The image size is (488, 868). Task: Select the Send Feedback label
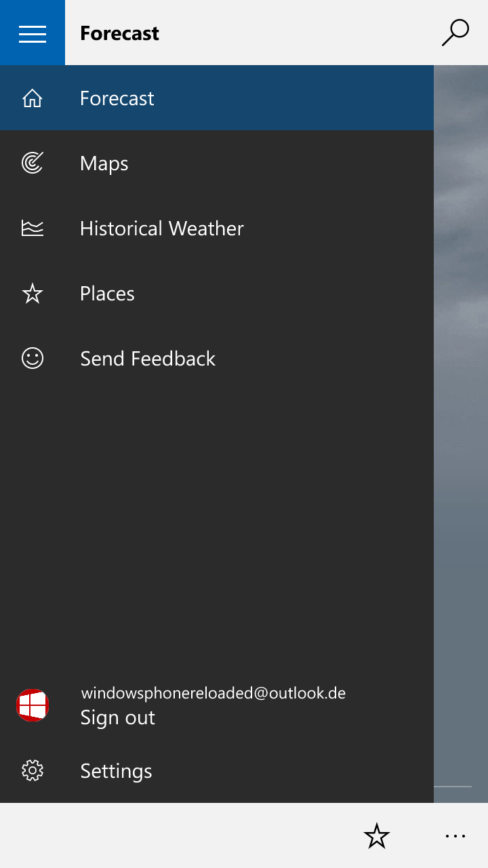click(x=148, y=358)
